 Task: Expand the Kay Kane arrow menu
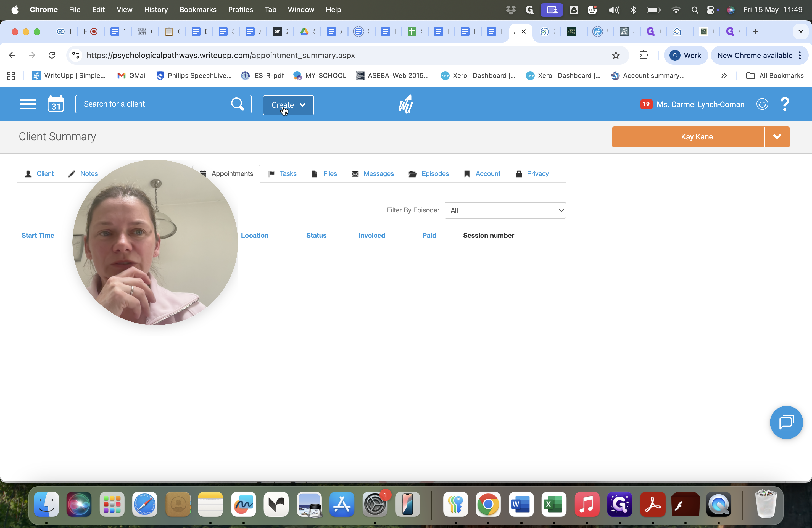coord(777,137)
